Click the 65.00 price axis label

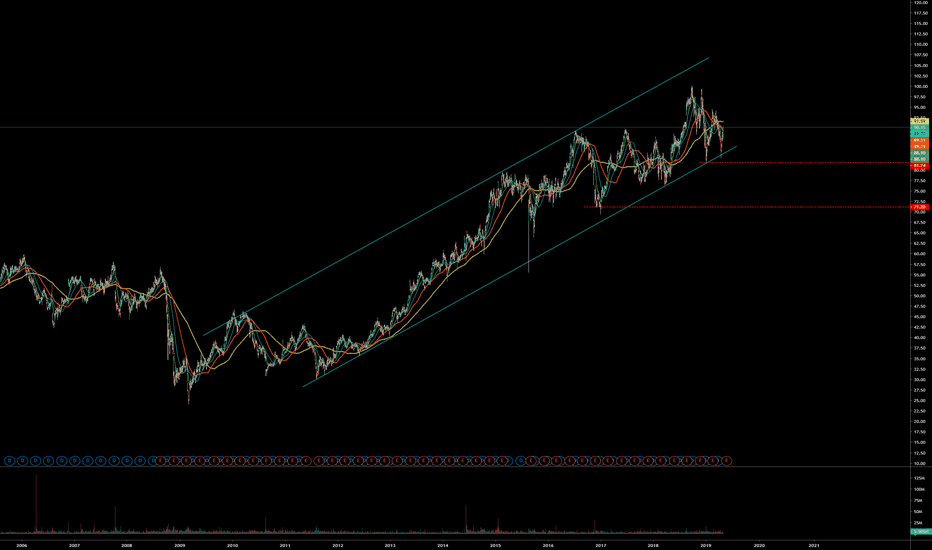pyautogui.click(x=921, y=233)
